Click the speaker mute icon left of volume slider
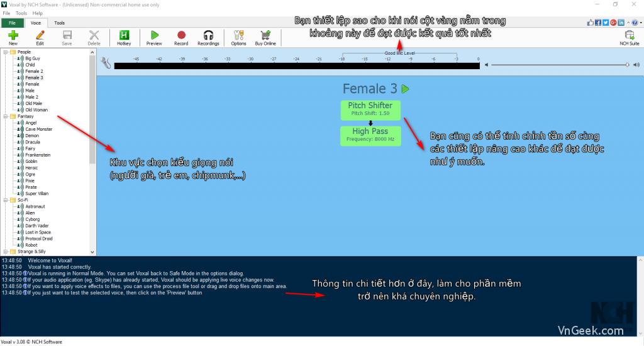 click(486, 65)
